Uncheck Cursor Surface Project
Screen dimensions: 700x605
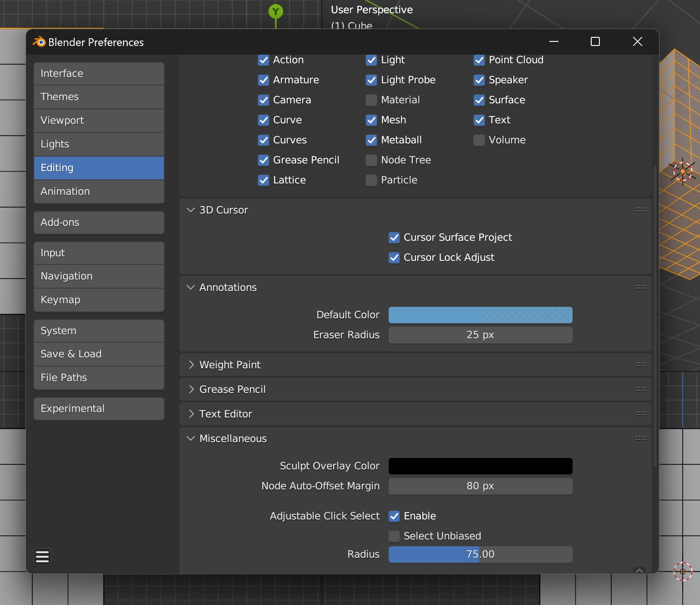394,238
